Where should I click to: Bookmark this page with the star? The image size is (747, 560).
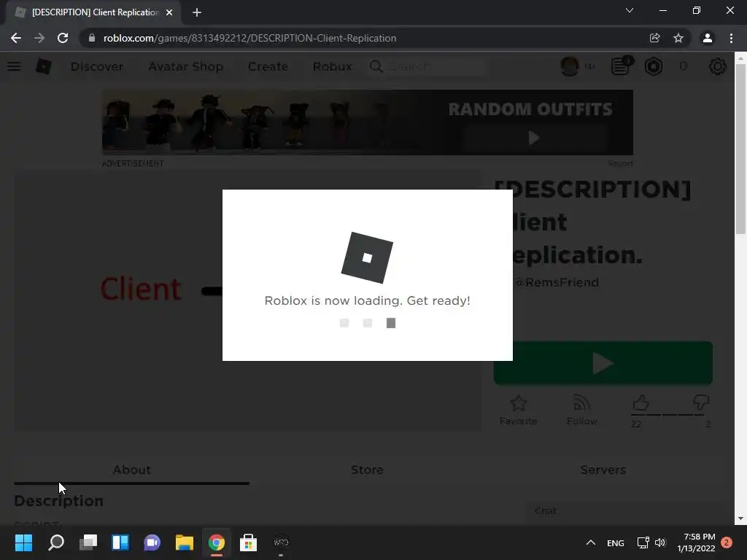click(678, 38)
